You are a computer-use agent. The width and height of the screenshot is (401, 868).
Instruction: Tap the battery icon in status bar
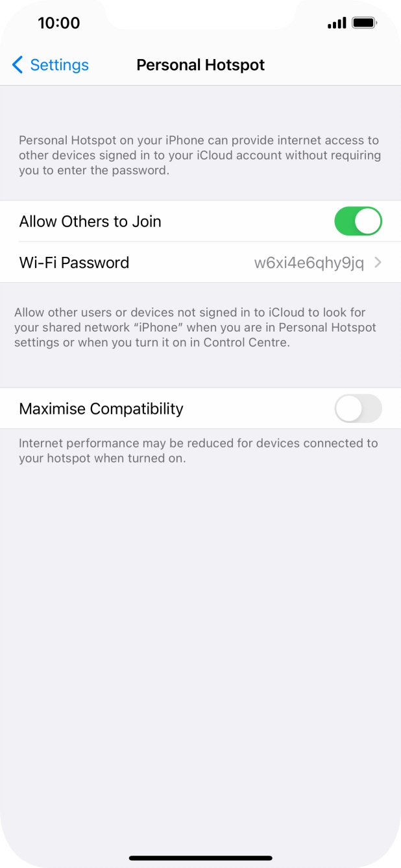365,23
